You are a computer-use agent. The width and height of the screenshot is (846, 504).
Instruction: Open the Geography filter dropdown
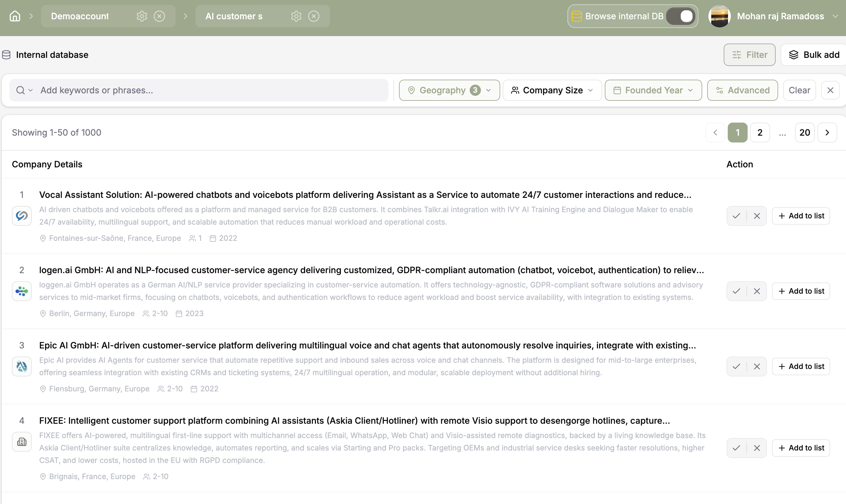(449, 90)
